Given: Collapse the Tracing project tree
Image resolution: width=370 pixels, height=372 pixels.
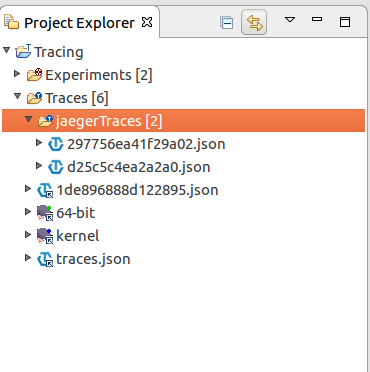Looking at the screenshot, I should (x=6, y=50).
